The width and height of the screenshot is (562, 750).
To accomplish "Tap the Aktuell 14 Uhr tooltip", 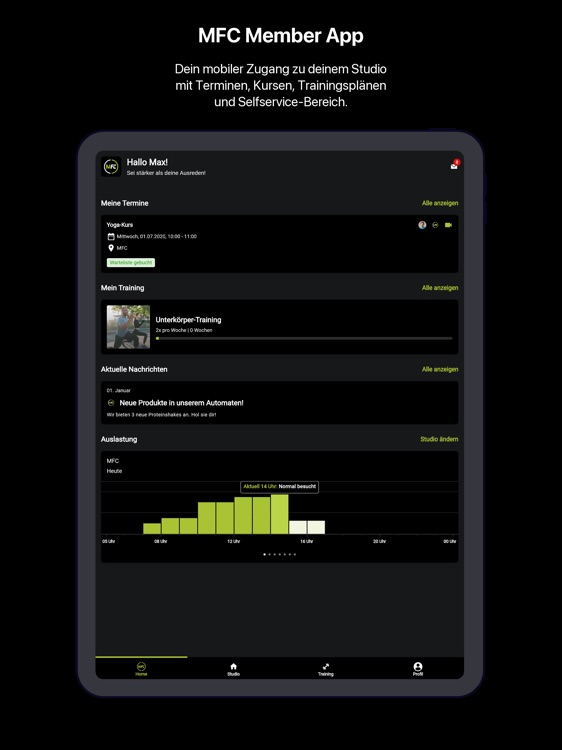I will point(279,486).
